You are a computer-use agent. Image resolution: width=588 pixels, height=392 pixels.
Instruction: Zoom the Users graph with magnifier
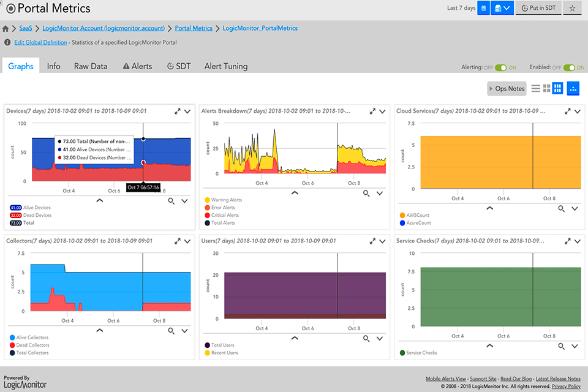click(366, 339)
